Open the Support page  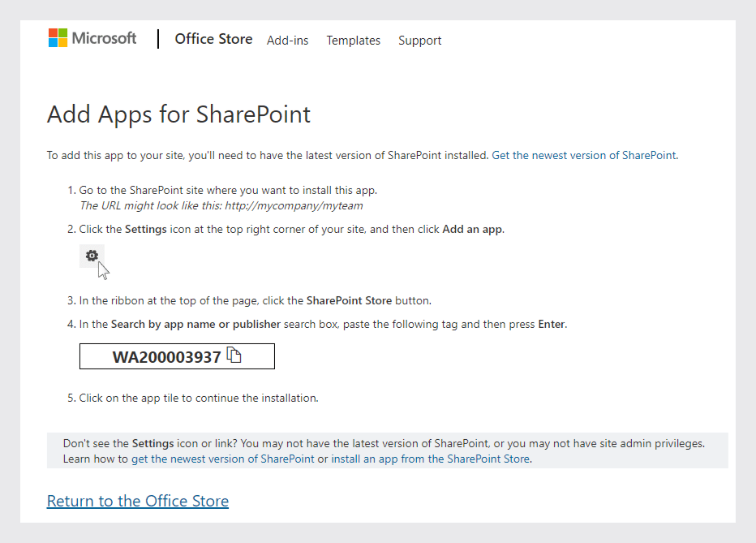[x=420, y=41]
